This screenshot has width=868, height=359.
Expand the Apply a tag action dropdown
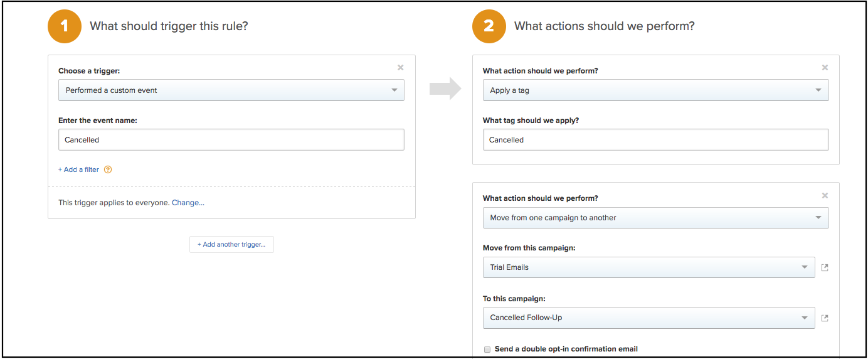[655, 90]
